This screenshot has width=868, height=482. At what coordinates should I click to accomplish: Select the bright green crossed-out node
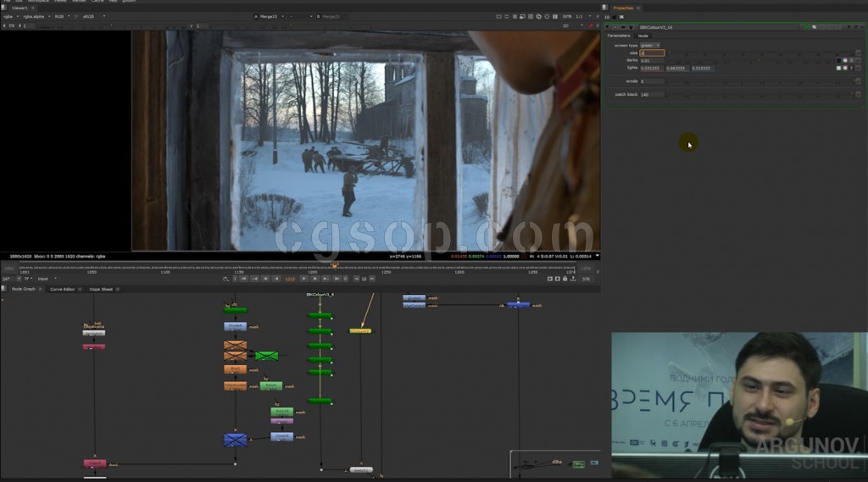click(x=266, y=356)
